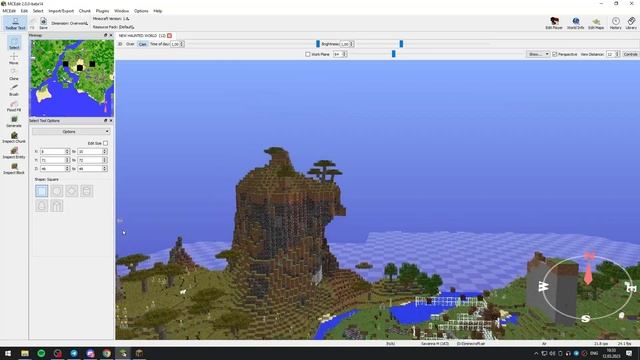This screenshot has width=640, height=360.
Task: Enable the Edit Size checkbox
Action: 105,143
